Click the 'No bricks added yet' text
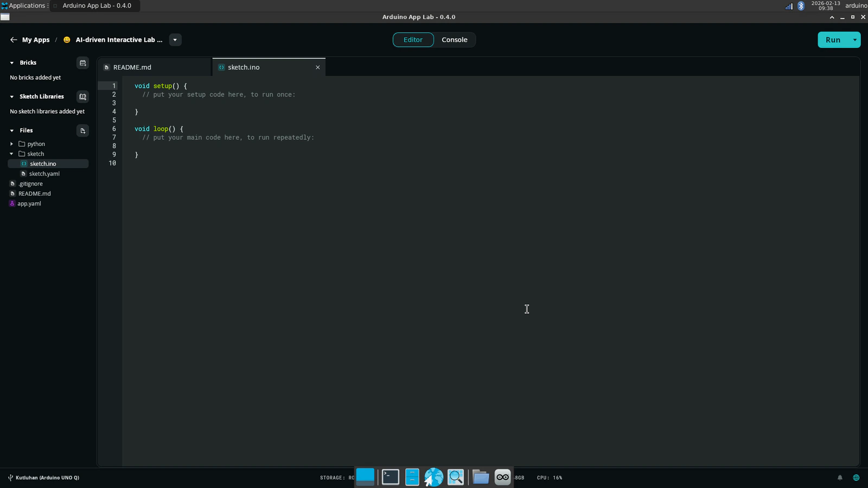Viewport: 868px width, 488px height. [x=35, y=78]
